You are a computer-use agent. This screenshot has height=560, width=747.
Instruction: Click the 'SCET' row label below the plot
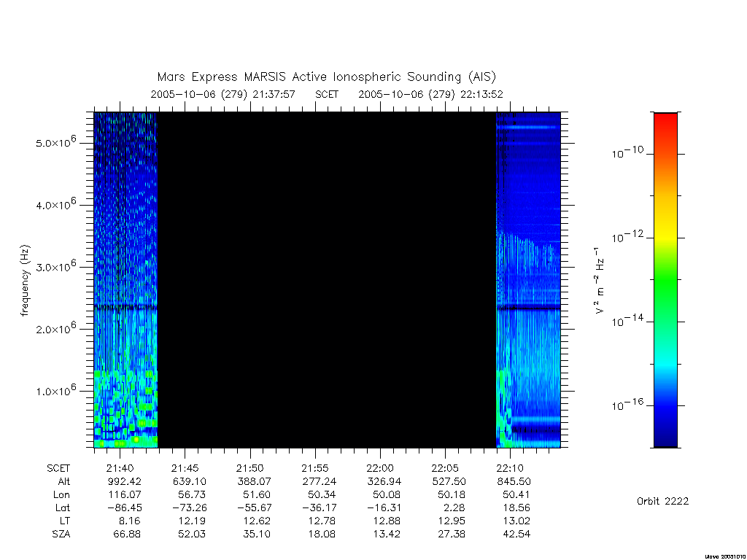[x=58, y=469]
